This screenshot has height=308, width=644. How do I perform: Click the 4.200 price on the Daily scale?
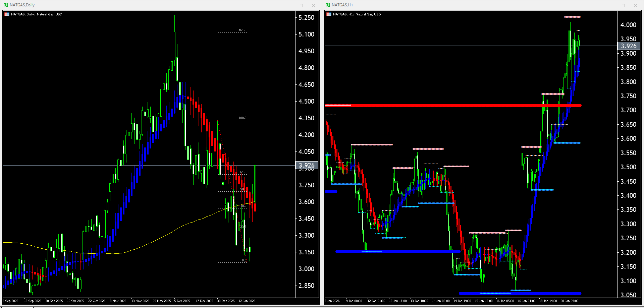tap(307, 135)
